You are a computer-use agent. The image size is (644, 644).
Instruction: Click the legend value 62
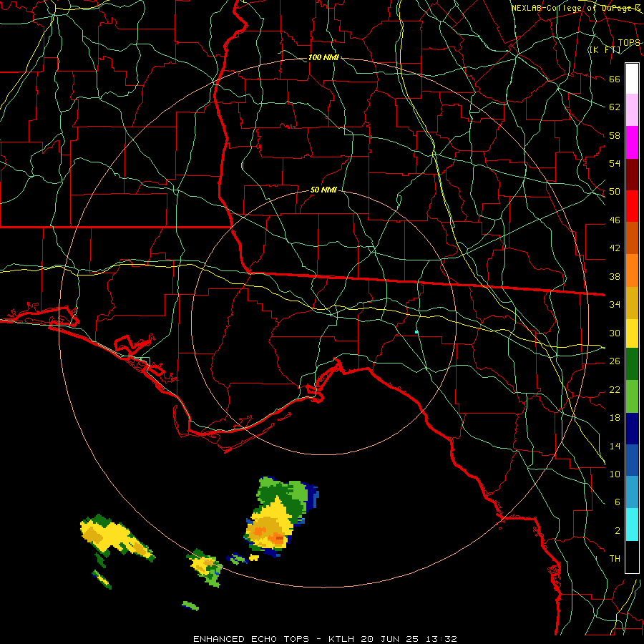[615, 107]
